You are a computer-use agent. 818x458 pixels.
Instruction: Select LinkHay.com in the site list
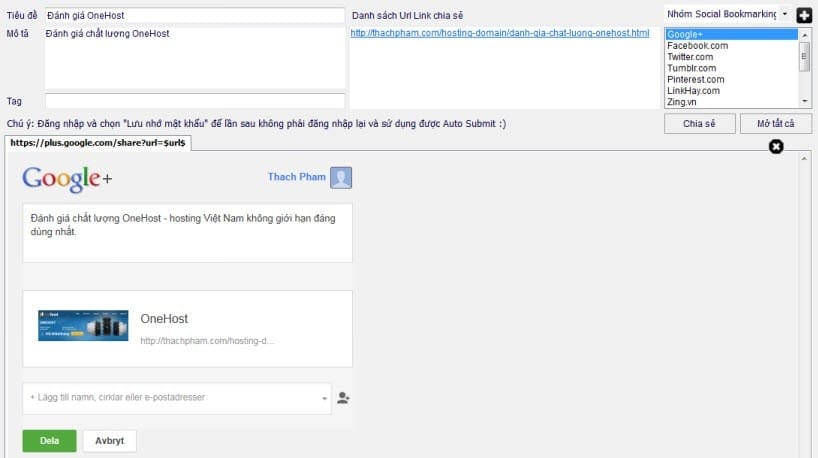pyautogui.click(x=732, y=91)
